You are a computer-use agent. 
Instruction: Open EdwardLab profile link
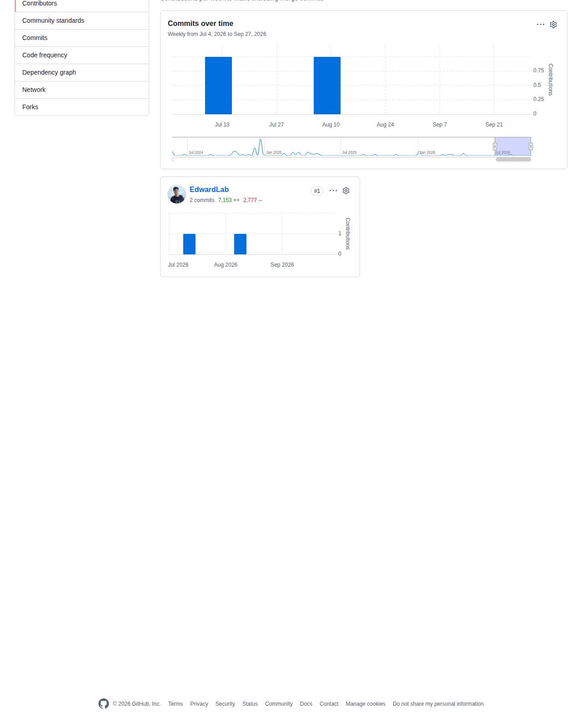click(x=209, y=189)
